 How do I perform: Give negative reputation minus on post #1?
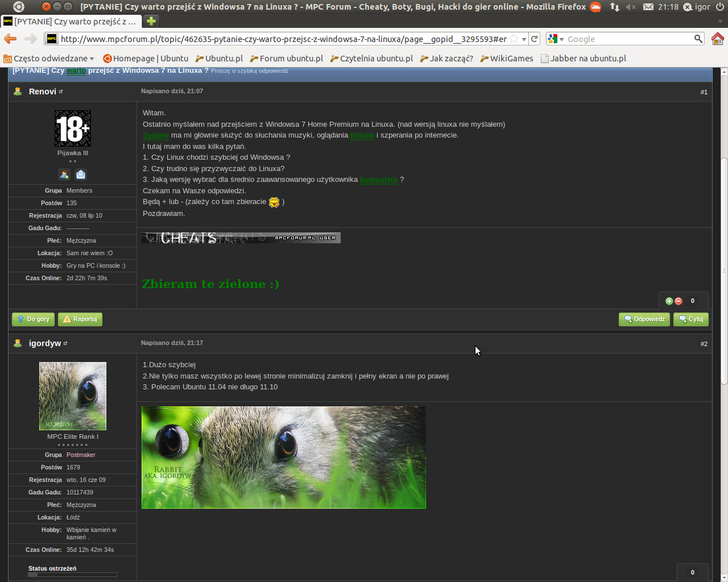point(679,301)
